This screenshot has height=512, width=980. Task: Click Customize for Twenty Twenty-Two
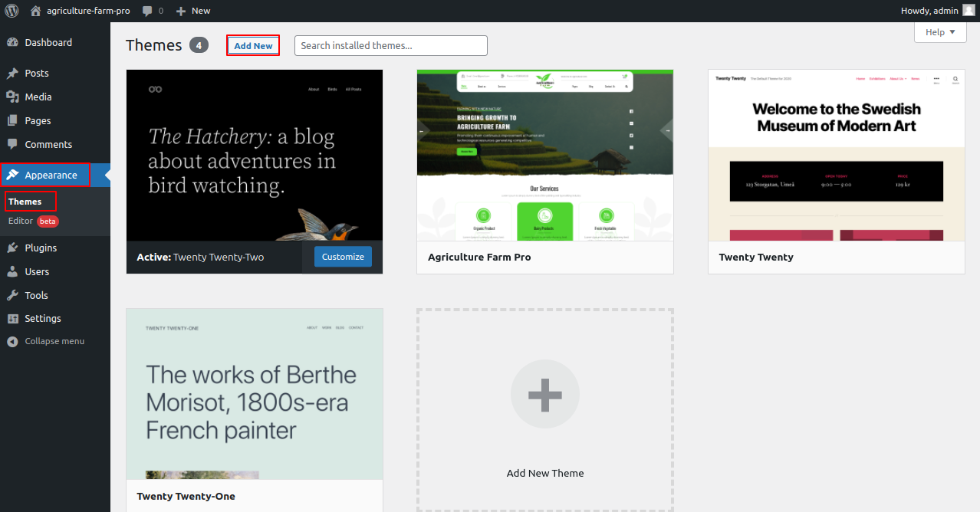click(x=343, y=257)
